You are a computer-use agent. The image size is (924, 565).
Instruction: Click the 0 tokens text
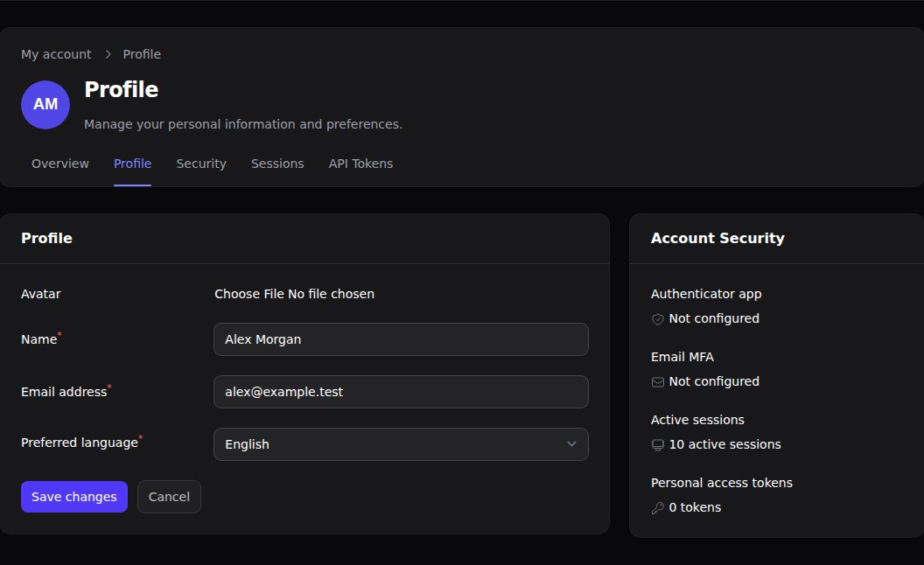pos(695,508)
